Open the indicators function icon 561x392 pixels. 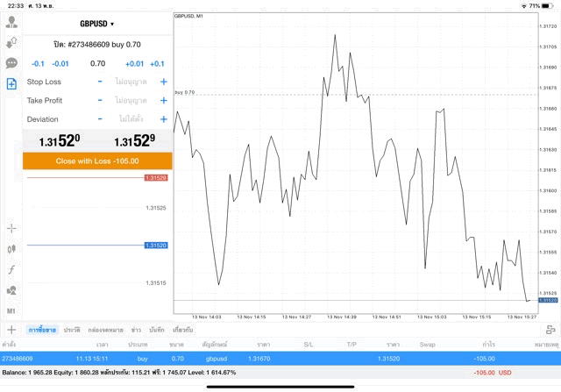tap(11, 269)
